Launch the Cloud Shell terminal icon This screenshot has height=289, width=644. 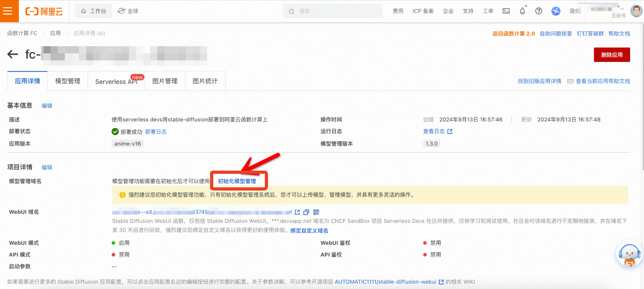coord(506,11)
